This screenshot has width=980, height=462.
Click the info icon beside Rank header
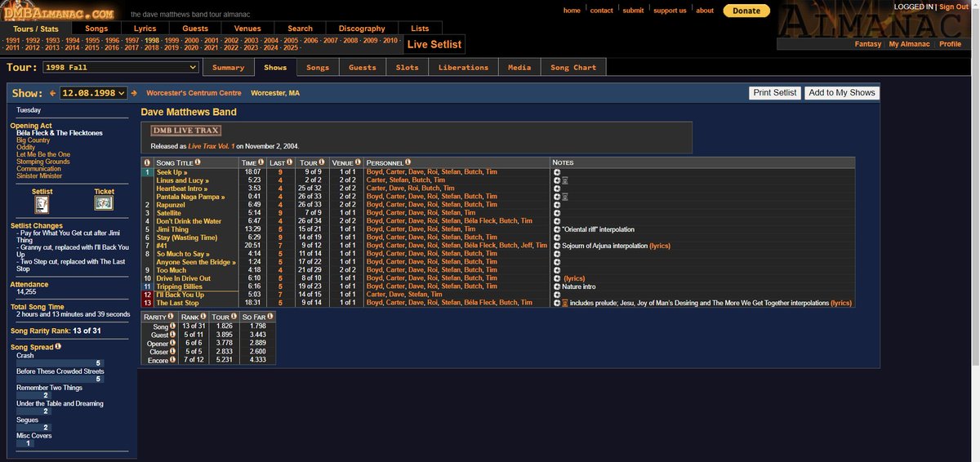pyautogui.click(x=202, y=317)
